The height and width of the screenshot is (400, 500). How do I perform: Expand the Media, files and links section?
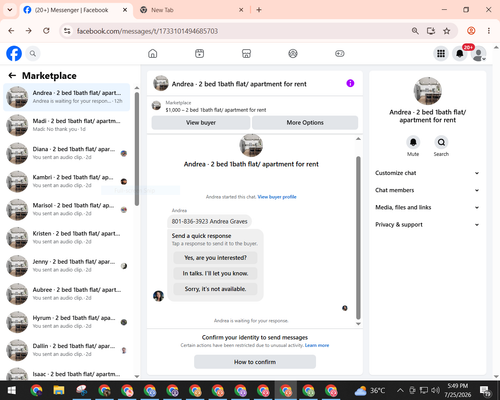pos(427,207)
